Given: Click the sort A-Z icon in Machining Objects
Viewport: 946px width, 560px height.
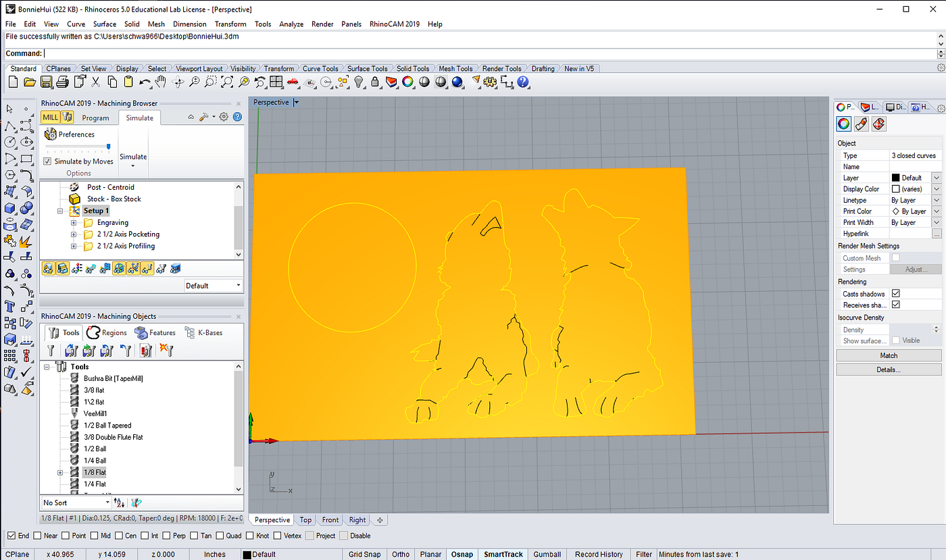Looking at the screenshot, I should 120,503.
